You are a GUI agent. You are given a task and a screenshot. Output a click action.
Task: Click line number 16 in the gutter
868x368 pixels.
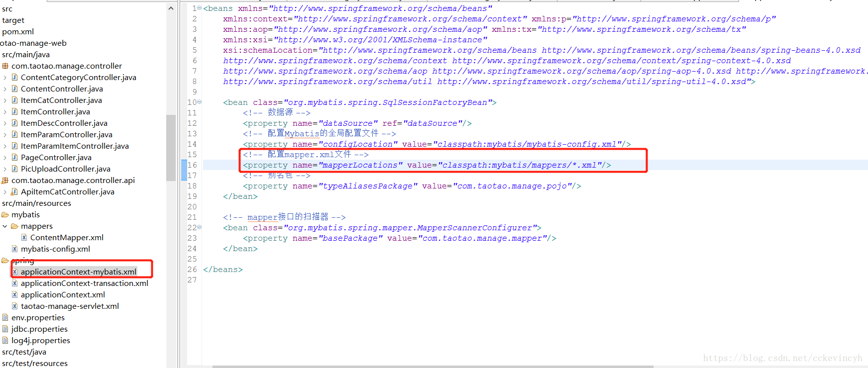pyautogui.click(x=192, y=165)
